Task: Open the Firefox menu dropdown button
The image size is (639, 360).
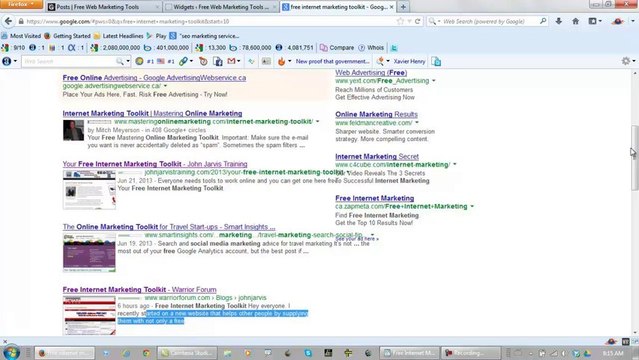Action: (x=21, y=4)
